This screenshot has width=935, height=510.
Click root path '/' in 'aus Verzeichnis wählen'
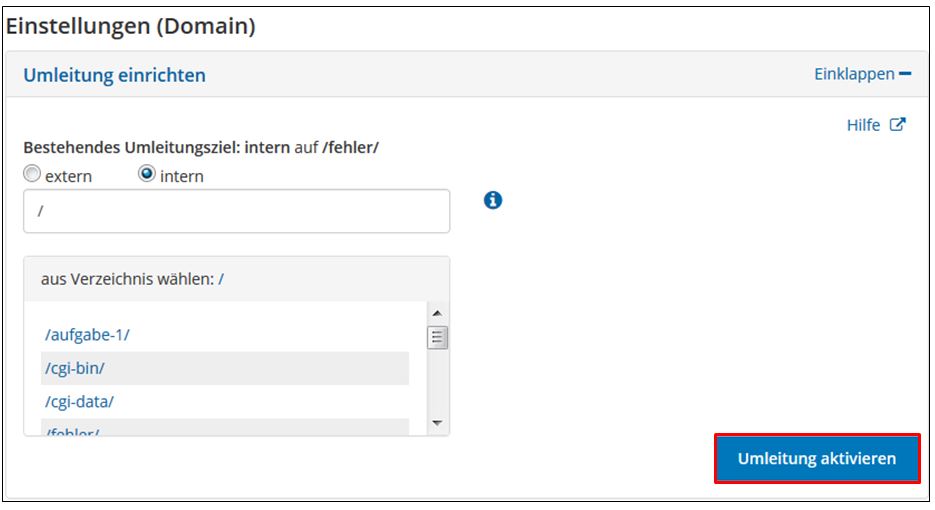coord(221,279)
